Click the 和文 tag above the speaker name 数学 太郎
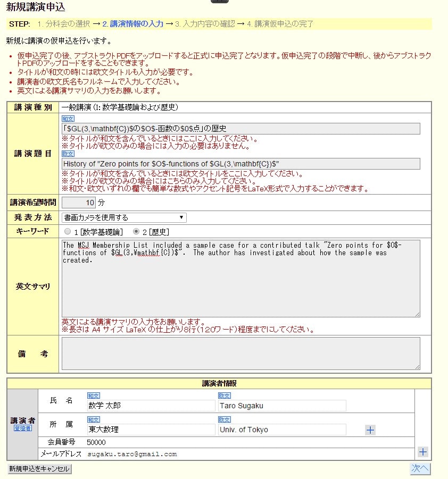This screenshot has width=448, height=479. point(94,396)
